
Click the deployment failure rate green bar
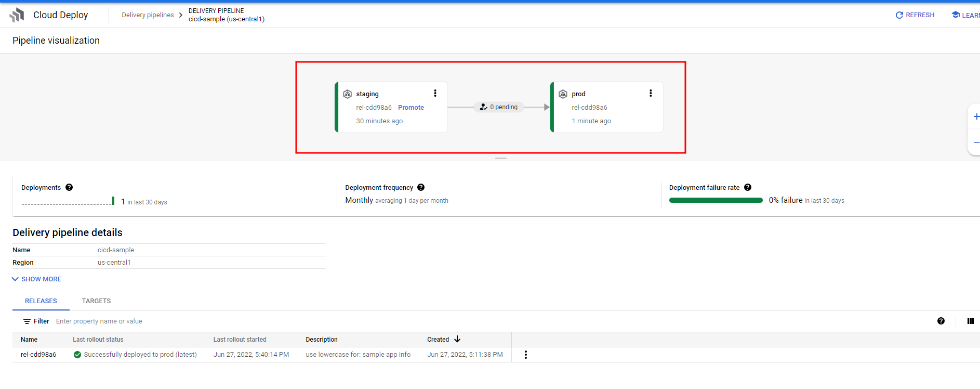point(716,200)
